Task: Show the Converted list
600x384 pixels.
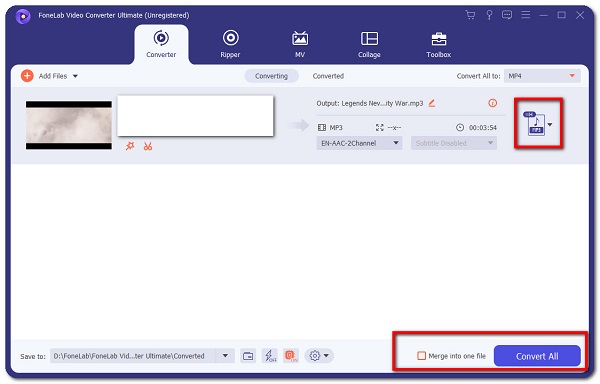Action: pos(328,76)
